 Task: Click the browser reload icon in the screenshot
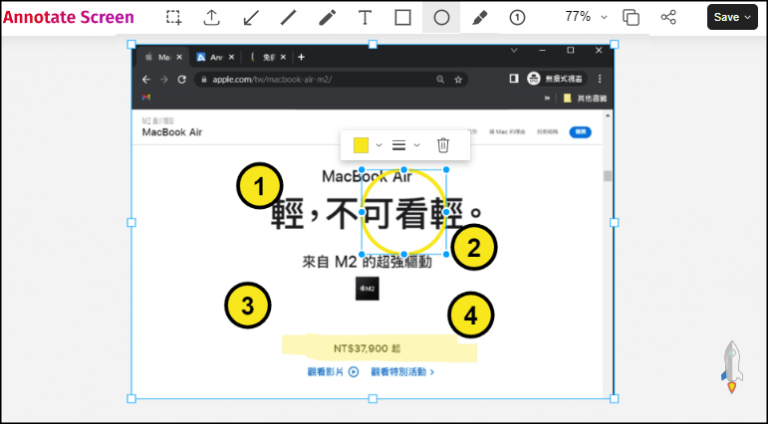pyautogui.click(x=182, y=79)
